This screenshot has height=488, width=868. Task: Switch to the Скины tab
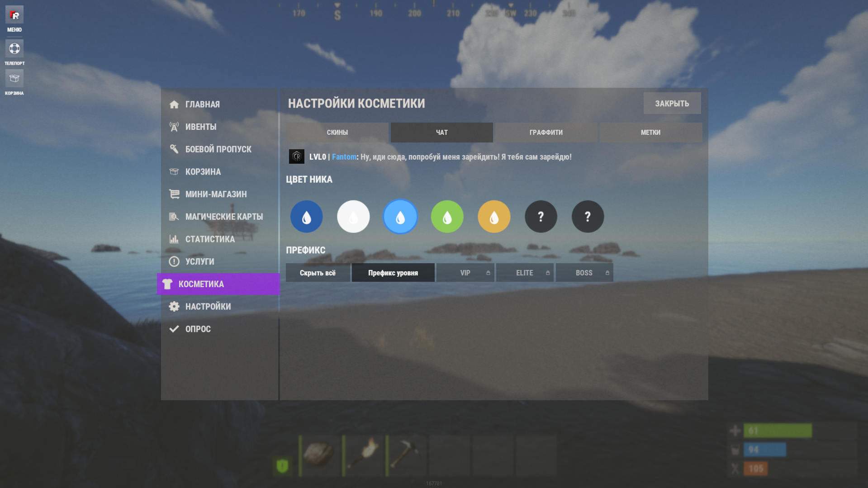[x=337, y=133]
